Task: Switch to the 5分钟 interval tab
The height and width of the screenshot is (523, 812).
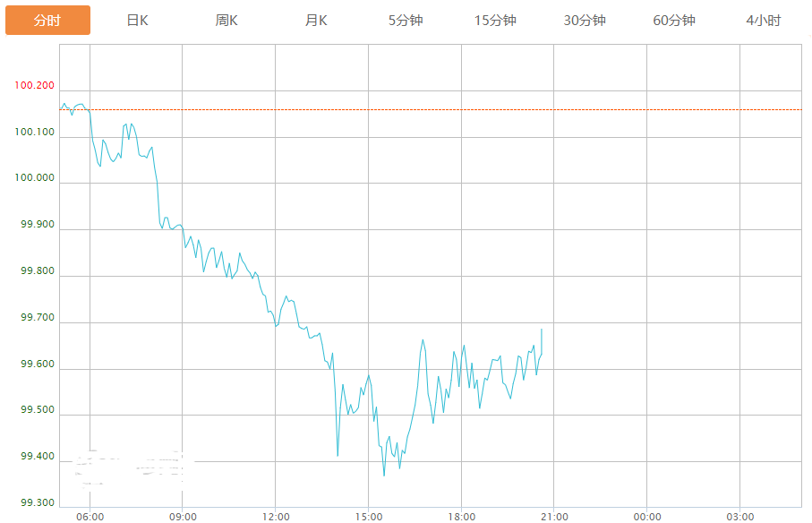Action: pos(406,20)
